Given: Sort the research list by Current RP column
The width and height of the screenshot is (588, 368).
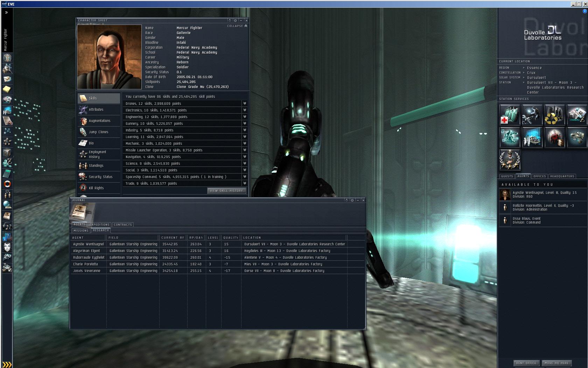Looking at the screenshot, I should pos(173,238).
